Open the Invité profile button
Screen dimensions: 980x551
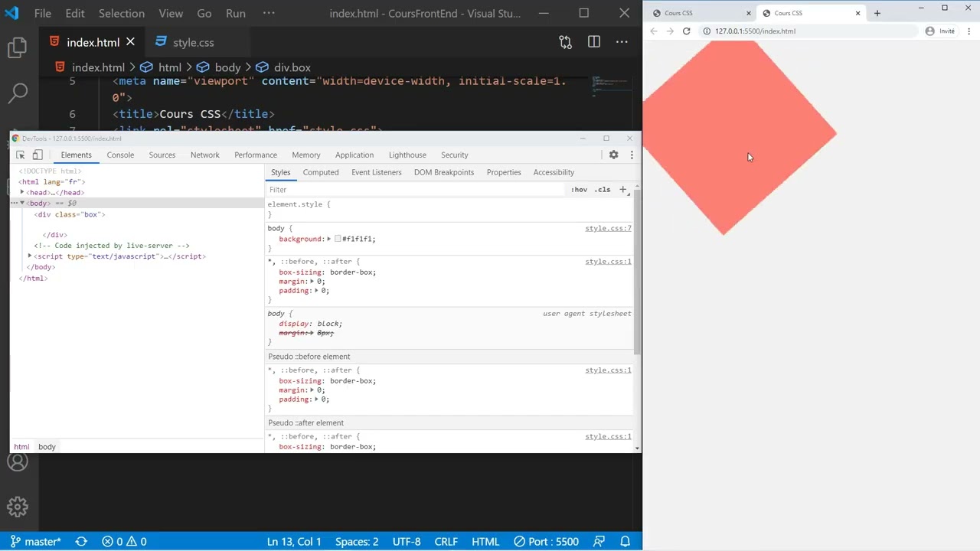click(x=940, y=31)
